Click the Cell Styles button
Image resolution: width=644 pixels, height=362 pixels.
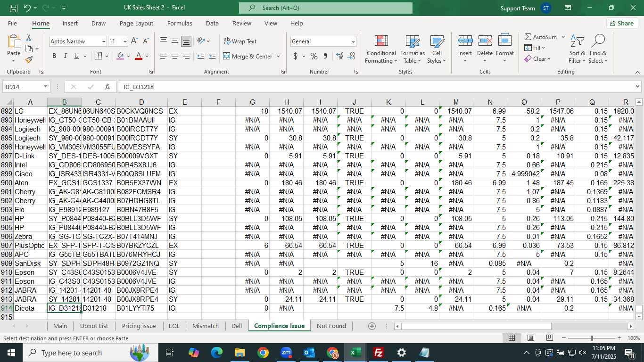pyautogui.click(x=437, y=49)
